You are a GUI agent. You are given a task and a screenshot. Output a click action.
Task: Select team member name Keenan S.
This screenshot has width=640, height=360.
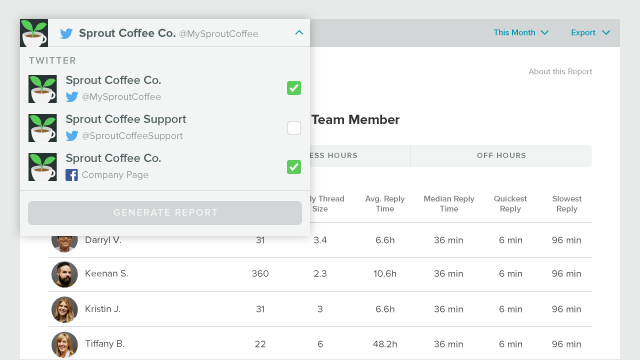tap(107, 273)
